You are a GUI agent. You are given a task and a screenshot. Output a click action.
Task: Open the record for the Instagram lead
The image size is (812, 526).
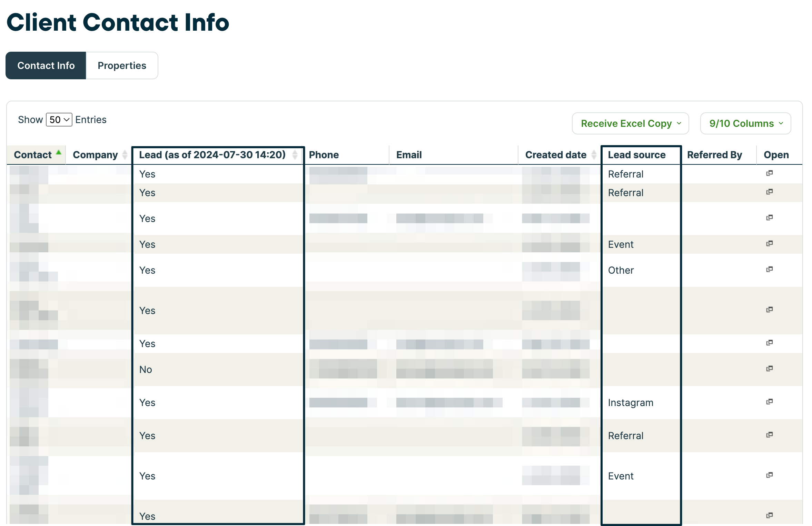point(769,402)
